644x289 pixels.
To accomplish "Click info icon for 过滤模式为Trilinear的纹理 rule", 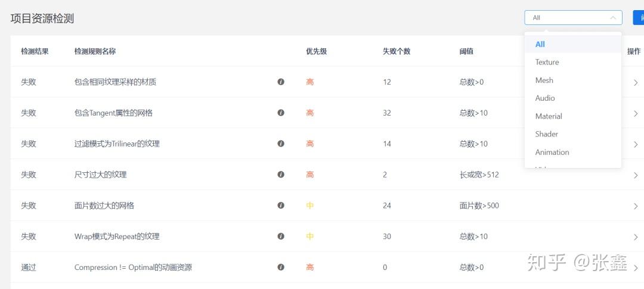I will (x=281, y=144).
